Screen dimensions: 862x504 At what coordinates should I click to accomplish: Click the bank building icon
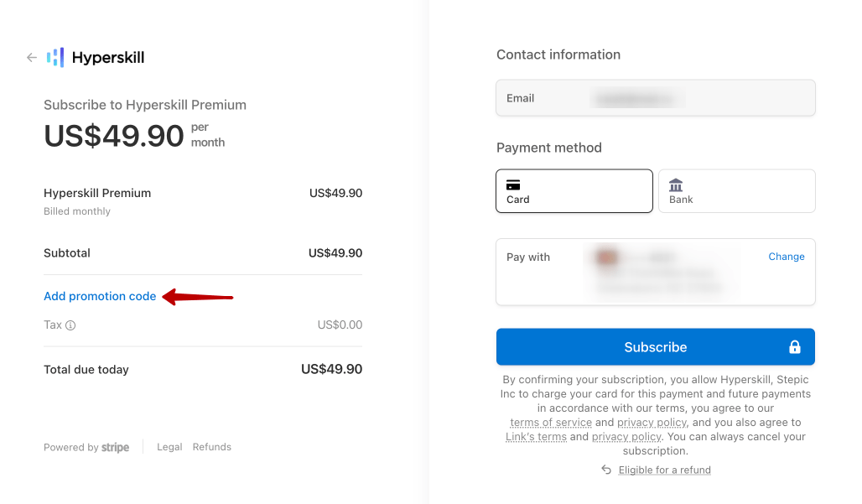coord(676,183)
